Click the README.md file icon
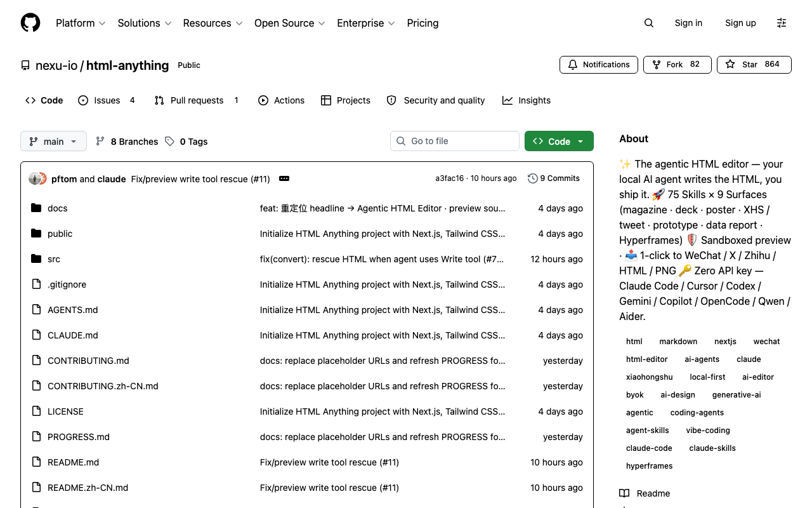Viewport: 812px width, 508px height. [36, 462]
